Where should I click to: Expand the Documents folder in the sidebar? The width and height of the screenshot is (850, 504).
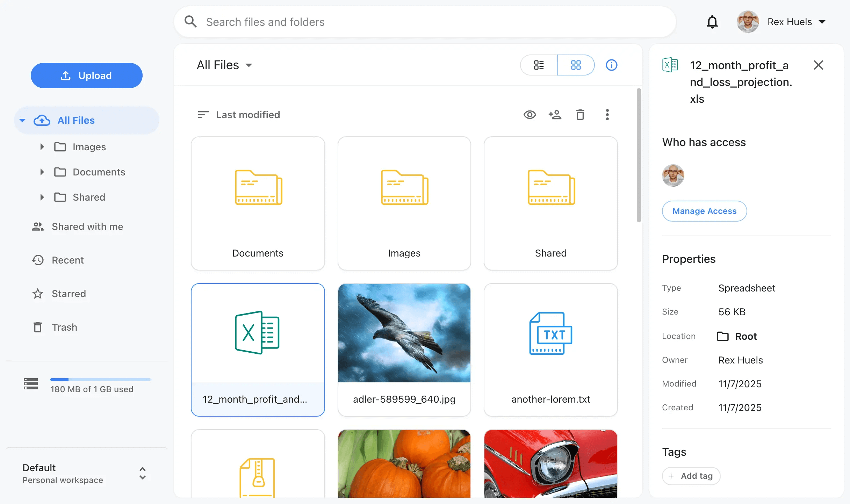click(42, 172)
